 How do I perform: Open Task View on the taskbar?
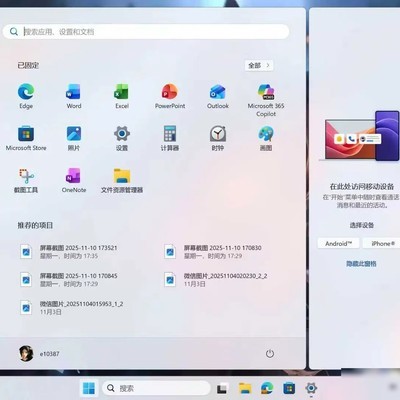pyautogui.click(x=222, y=389)
